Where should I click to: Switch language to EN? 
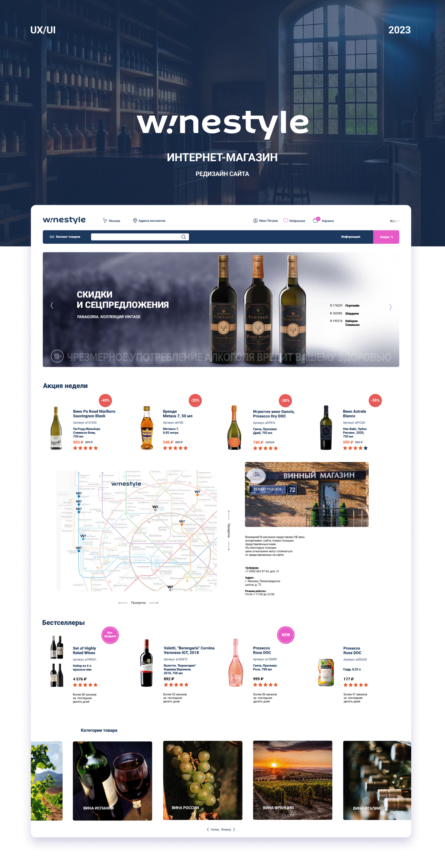(397, 221)
